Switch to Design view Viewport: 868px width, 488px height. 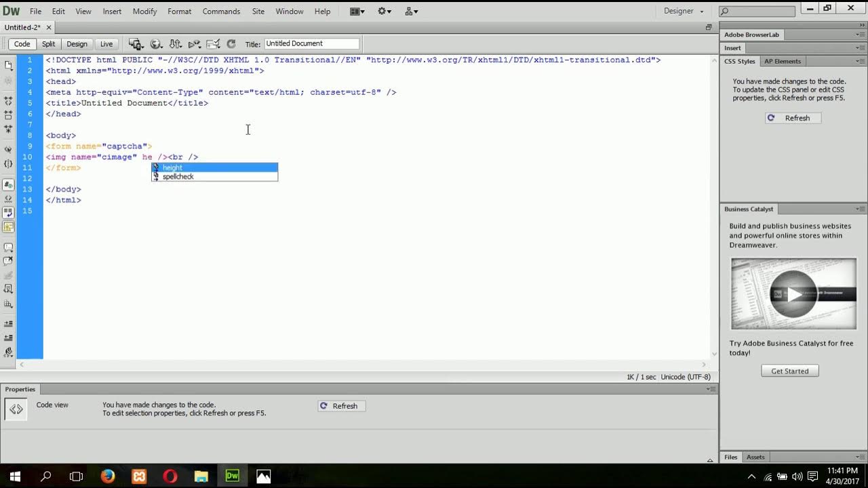(77, 44)
